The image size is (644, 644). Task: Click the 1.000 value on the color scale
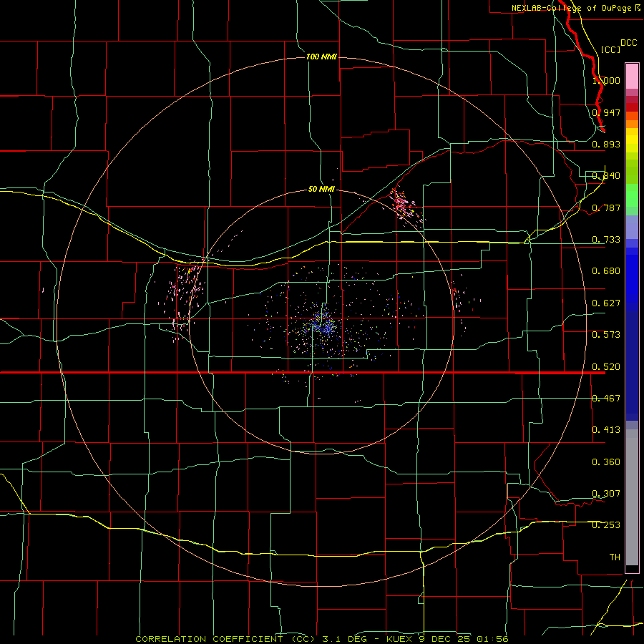click(x=606, y=80)
